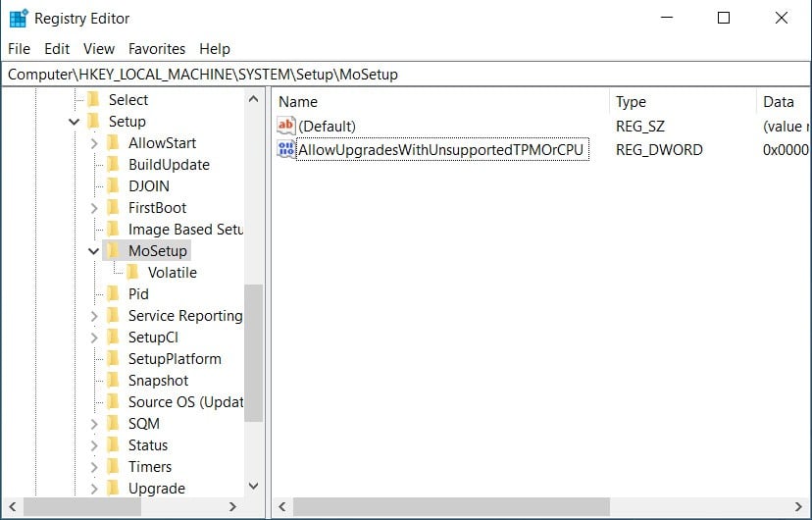Click the Registry Editor app icon
This screenshot has height=520, width=812.
point(19,18)
